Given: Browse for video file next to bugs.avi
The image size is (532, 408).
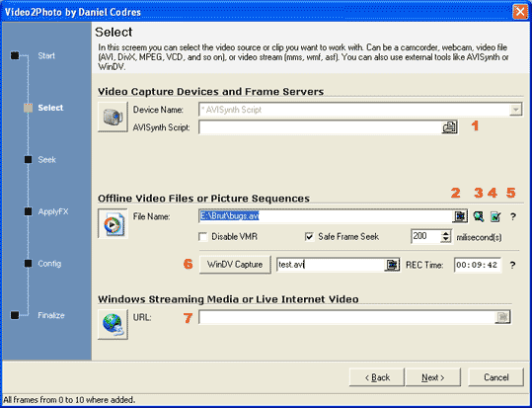Looking at the screenshot, I should (460, 216).
